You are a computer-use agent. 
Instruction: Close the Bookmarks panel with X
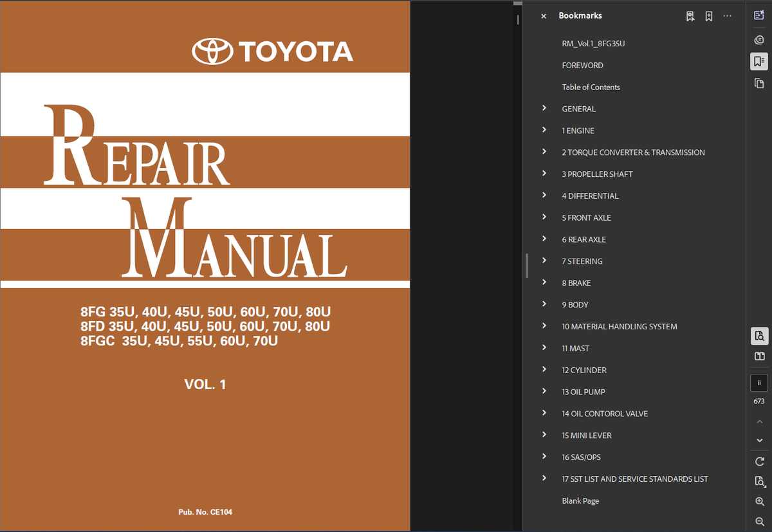[544, 16]
